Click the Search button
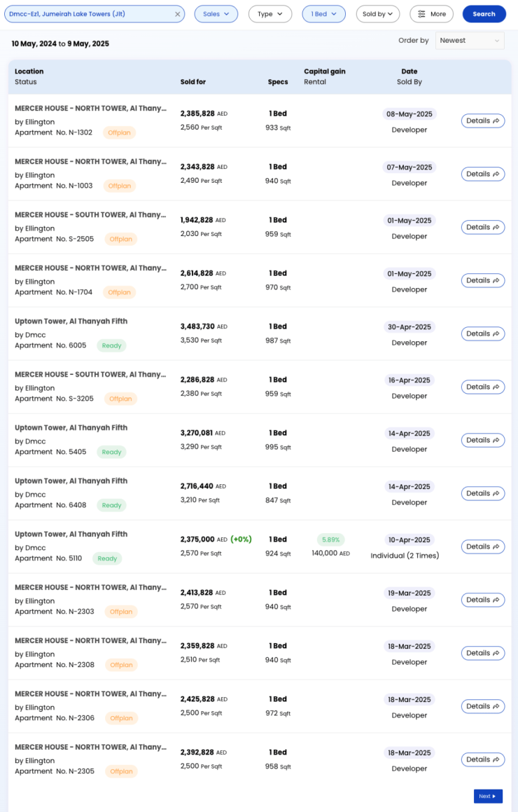 click(484, 14)
